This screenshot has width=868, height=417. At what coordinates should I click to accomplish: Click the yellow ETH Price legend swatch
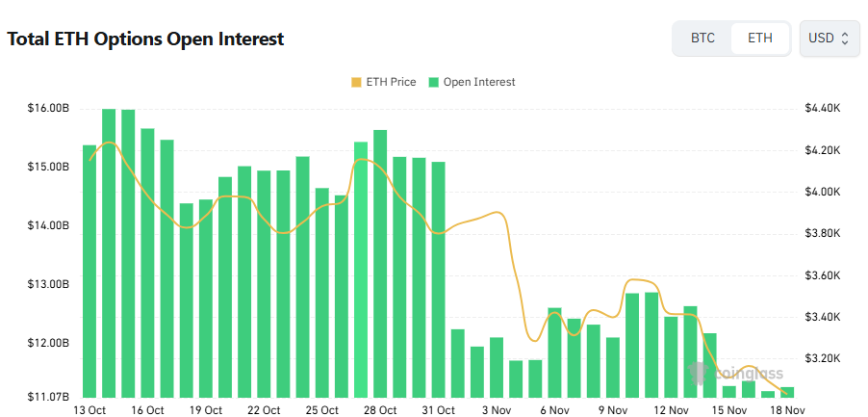tap(357, 82)
